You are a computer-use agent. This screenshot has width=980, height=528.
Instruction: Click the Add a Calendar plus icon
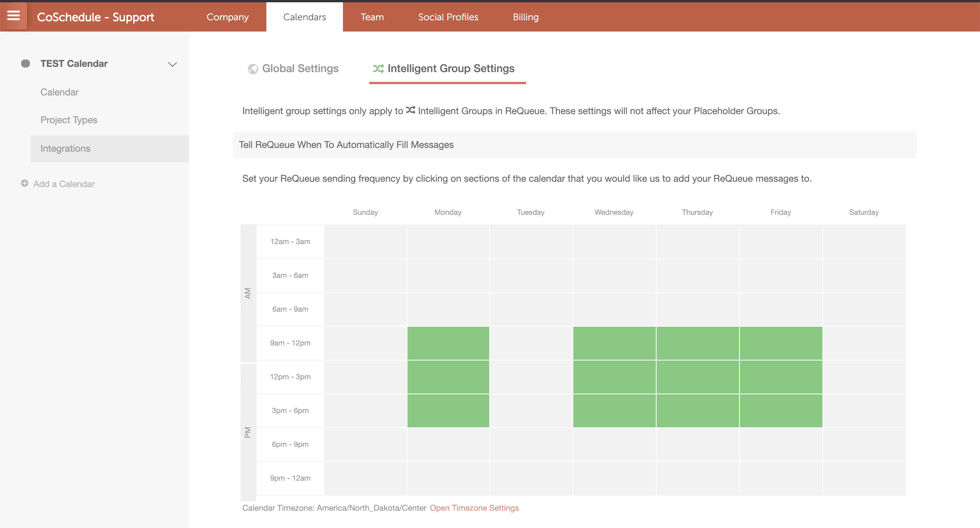click(x=25, y=184)
